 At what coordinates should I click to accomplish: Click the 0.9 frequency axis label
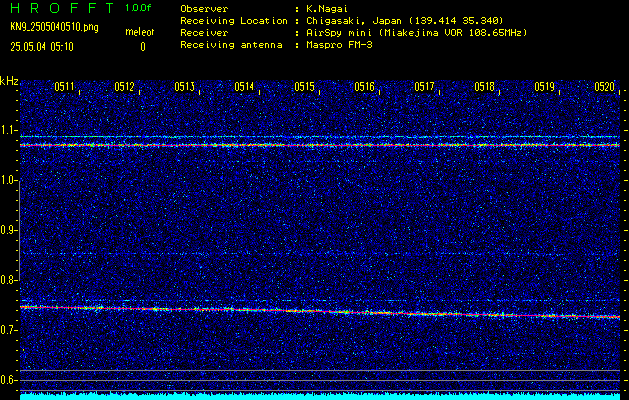tap(8, 230)
